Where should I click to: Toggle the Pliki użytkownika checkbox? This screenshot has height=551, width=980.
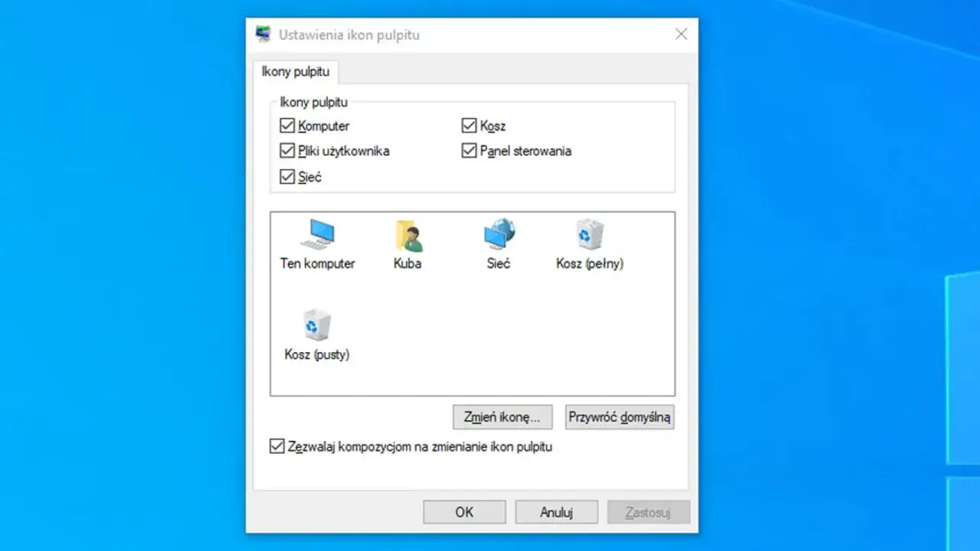pos(288,151)
